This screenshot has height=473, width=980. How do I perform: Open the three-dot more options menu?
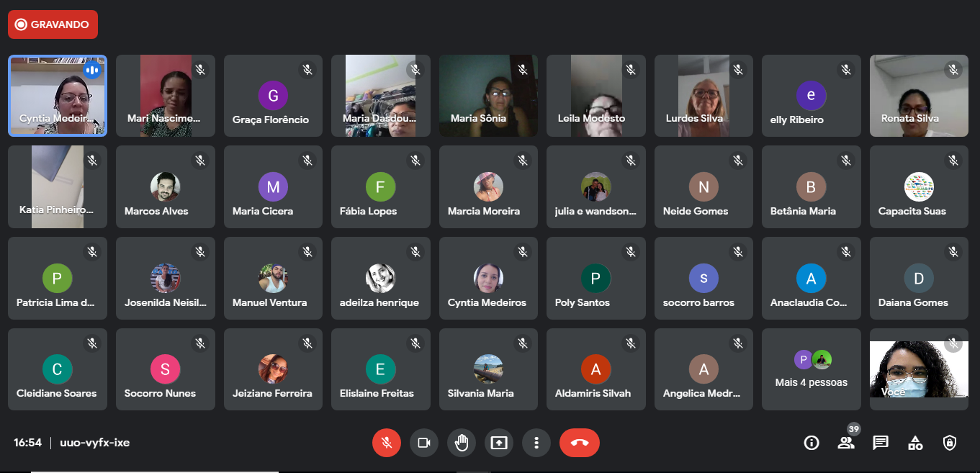536,443
